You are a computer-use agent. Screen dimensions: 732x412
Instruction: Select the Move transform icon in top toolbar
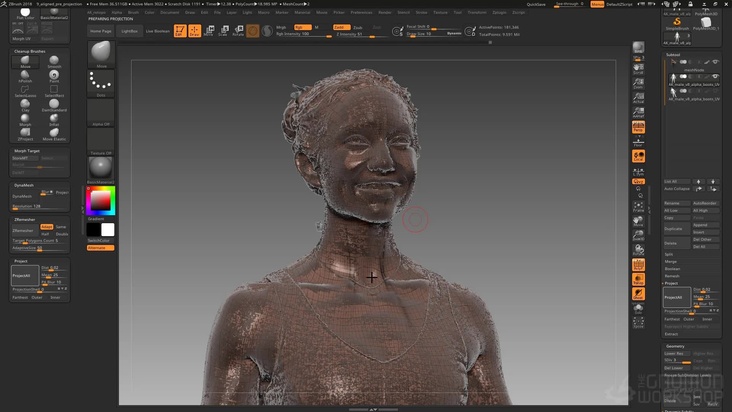[x=209, y=31]
